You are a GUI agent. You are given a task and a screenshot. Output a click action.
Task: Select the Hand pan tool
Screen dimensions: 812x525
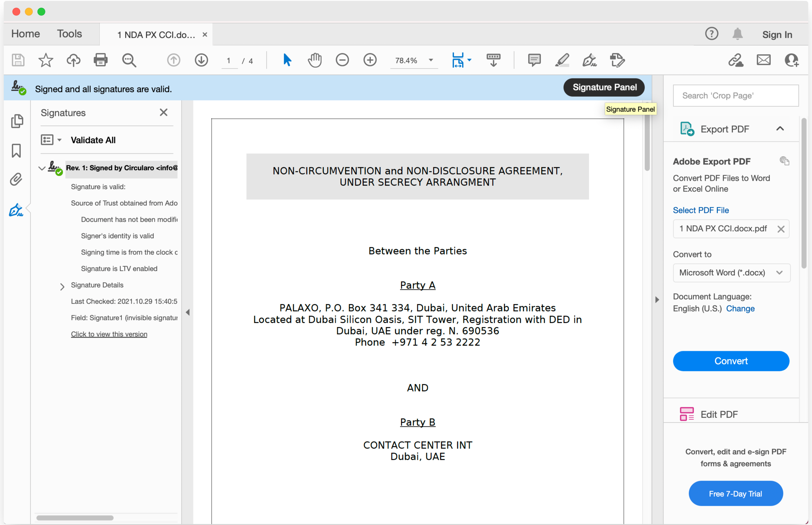pos(315,60)
